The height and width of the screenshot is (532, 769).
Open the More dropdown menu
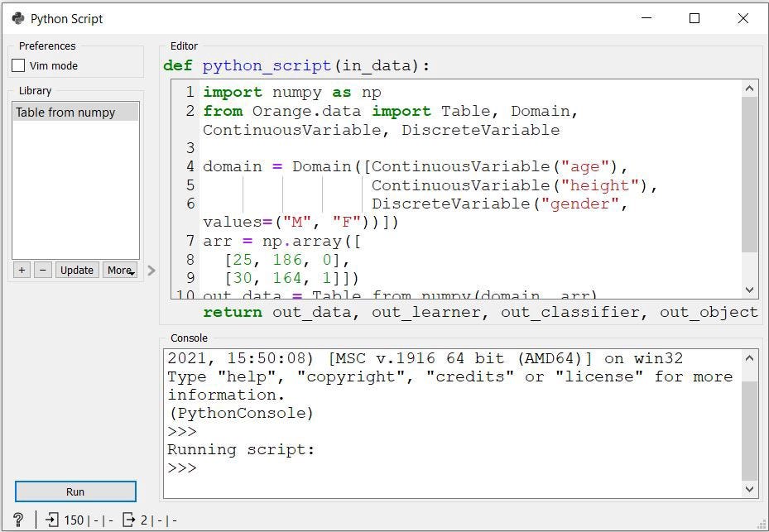pos(119,270)
